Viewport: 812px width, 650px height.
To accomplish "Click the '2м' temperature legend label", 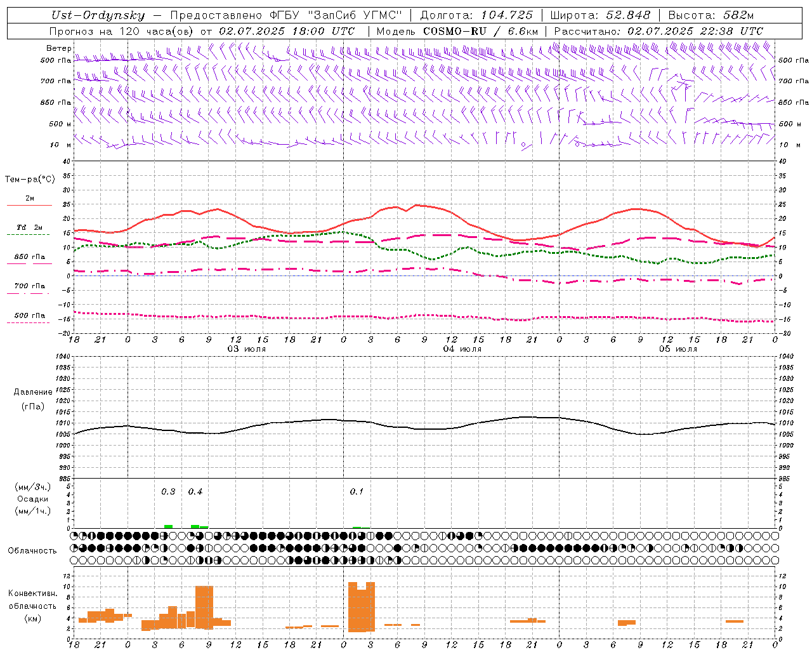I will coord(30,198).
